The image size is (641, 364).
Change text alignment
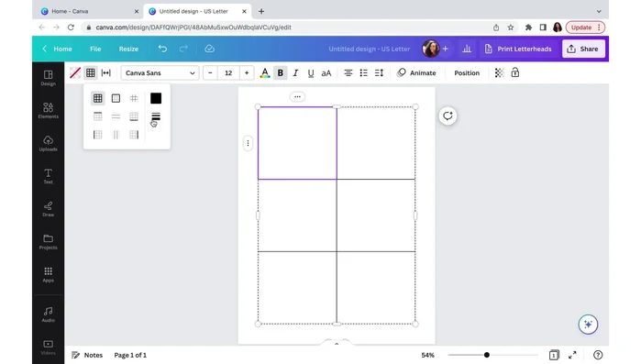click(348, 73)
